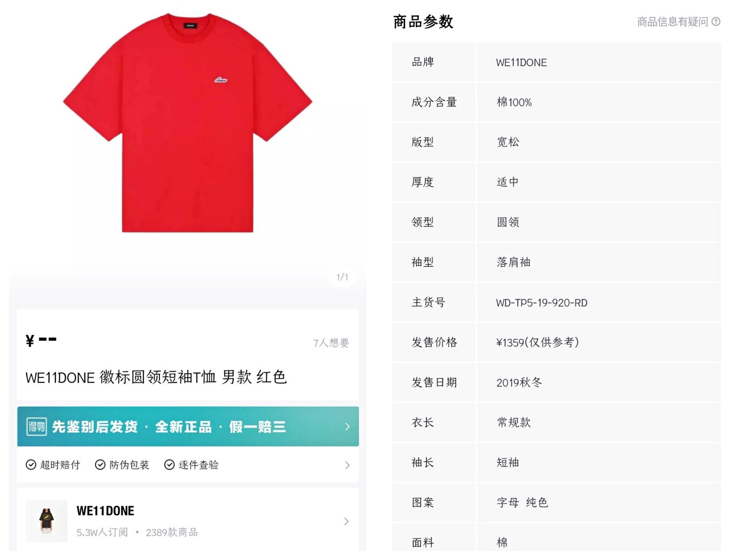The width and height of the screenshot is (747, 560).
Task: Select the 品牌 value WE11DONE
Action: [x=521, y=63]
